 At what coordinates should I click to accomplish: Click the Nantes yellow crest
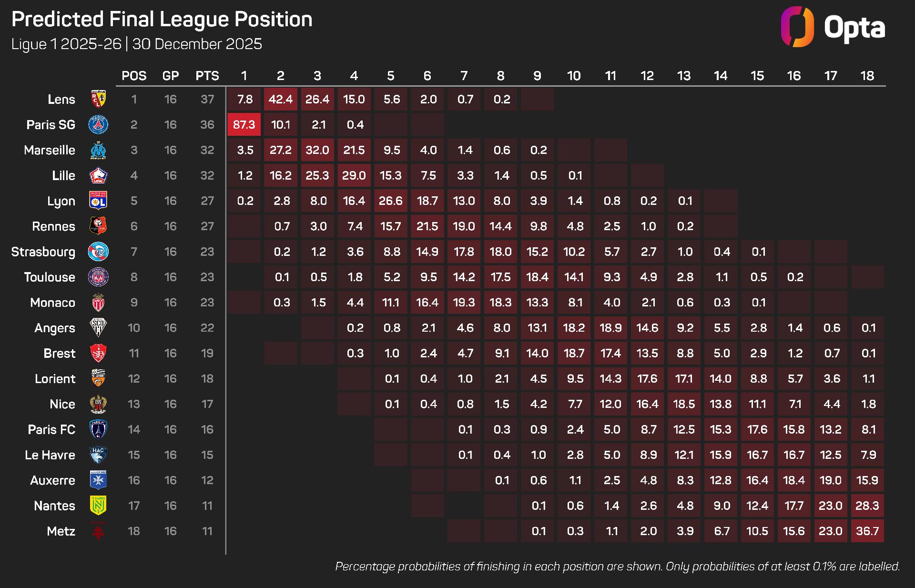click(x=98, y=506)
